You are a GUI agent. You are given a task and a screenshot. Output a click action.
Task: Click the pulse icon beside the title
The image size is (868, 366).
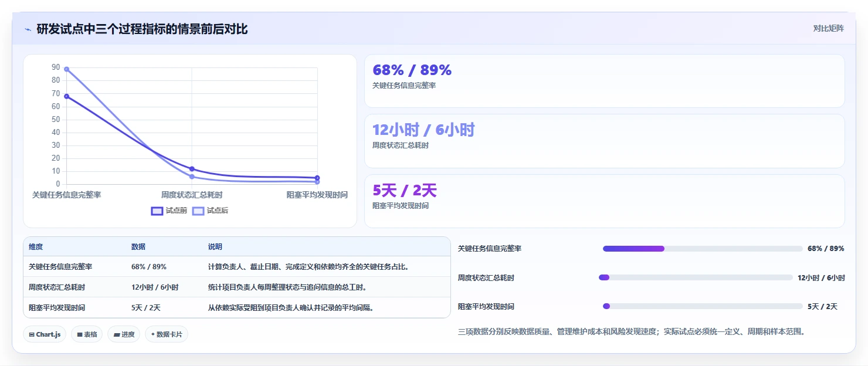28,29
